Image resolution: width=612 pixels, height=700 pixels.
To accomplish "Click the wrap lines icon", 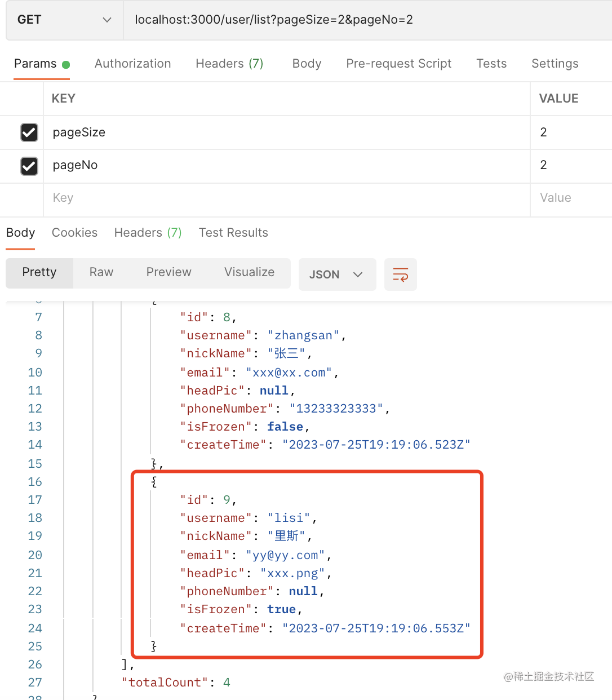I will click(400, 274).
